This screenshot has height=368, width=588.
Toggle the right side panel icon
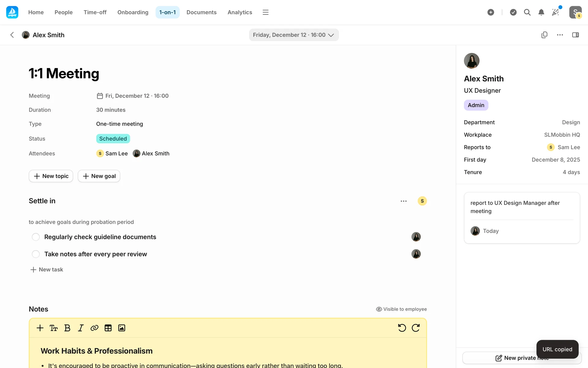coord(575,35)
